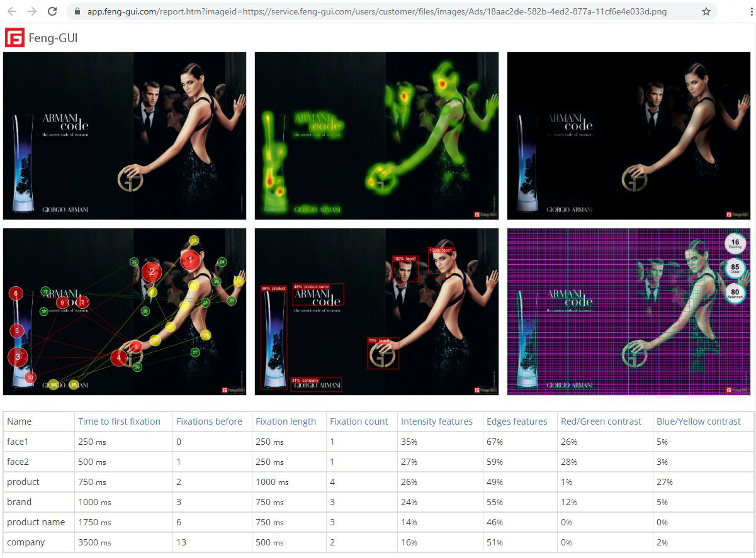Image resolution: width=756 pixels, height=558 pixels.
Task: Click the Clear score 85 badge
Action: tap(735, 269)
